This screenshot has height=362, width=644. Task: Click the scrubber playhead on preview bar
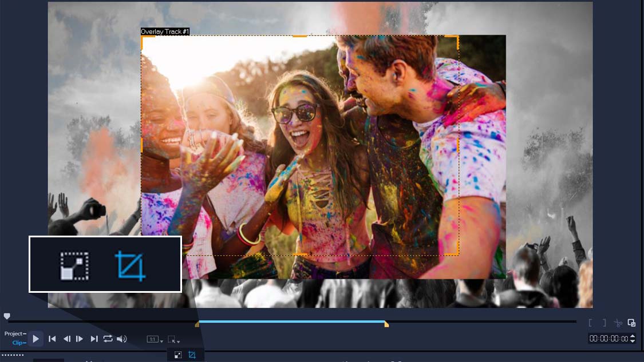point(7,316)
